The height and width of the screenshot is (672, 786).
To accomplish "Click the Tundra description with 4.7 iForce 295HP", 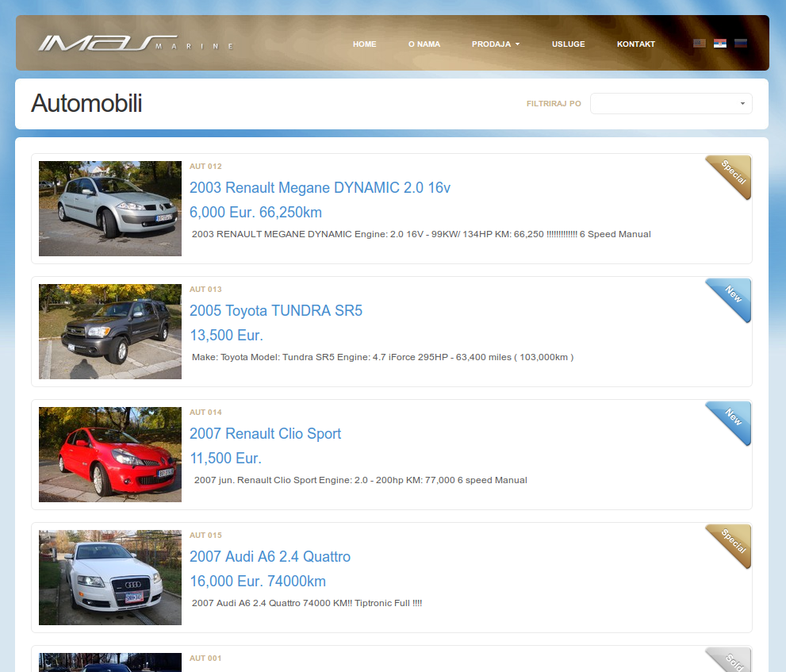I will (382, 357).
